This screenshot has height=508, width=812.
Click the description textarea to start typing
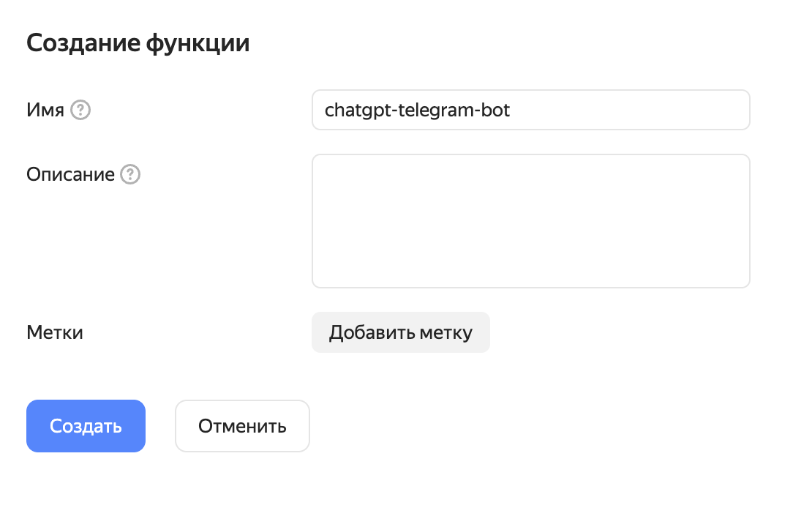[530, 220]
